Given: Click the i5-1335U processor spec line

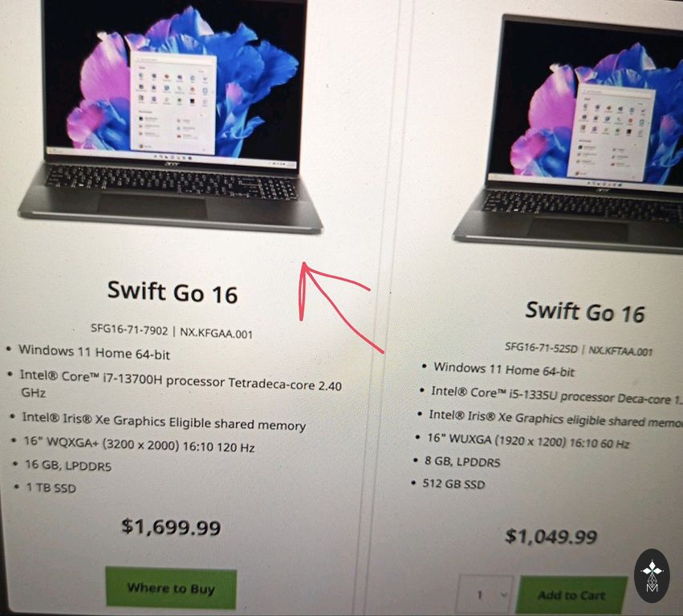Looking at the screenshot, I should 557,395.
